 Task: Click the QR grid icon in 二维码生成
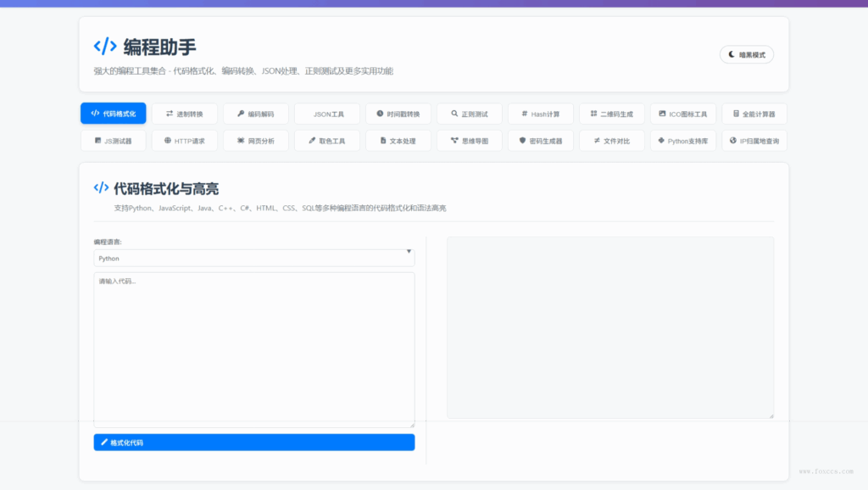pos(593,114)
